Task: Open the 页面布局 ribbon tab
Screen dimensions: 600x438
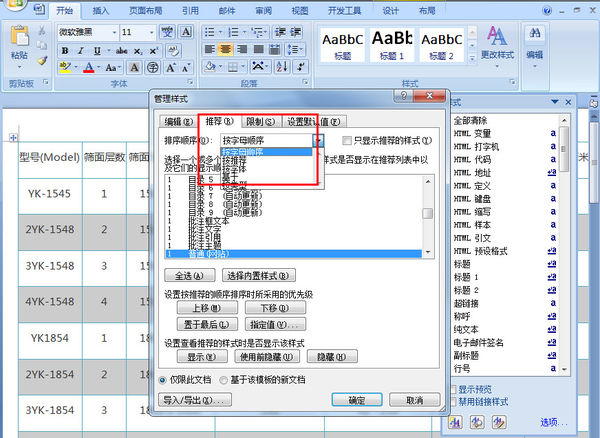Action: (x=146, y=11)
